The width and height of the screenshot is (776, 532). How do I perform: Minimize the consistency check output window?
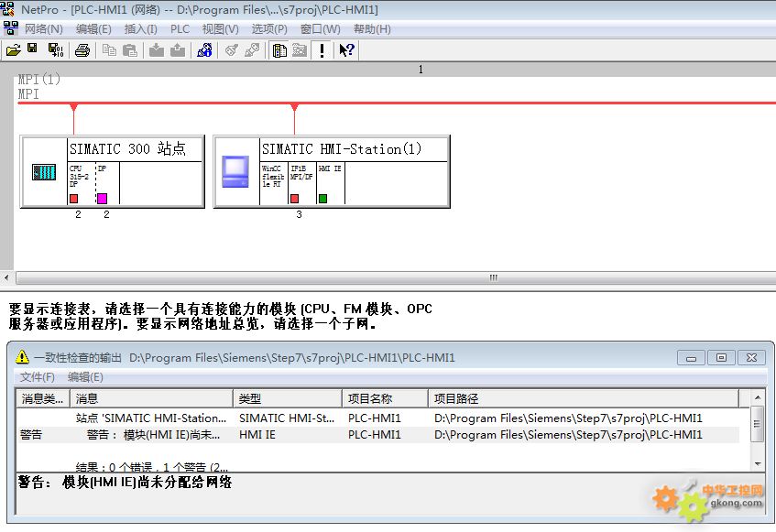692,357
